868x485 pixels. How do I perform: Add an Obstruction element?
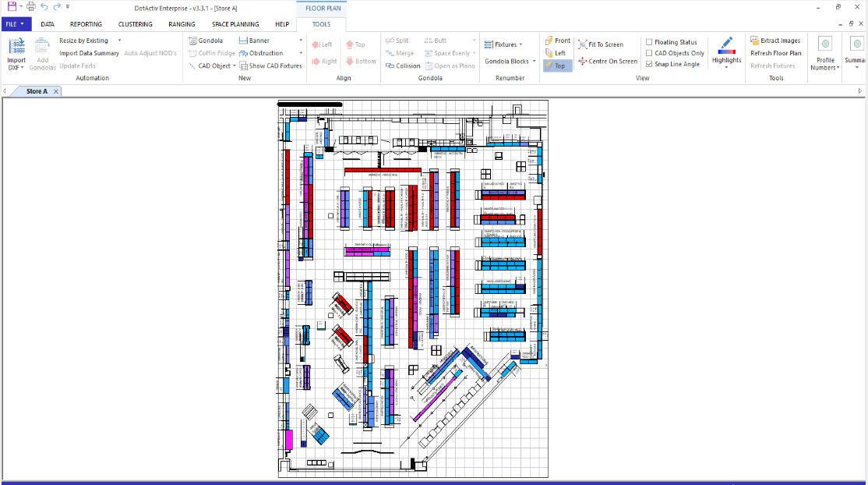tap(261, 53)
